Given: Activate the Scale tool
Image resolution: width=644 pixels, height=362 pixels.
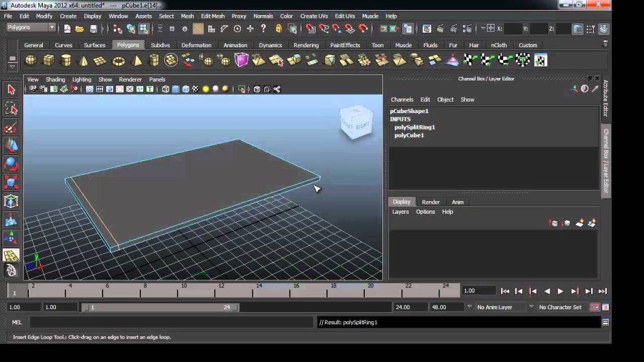Looking at the screenshot, I should click(x=11, y=183).
